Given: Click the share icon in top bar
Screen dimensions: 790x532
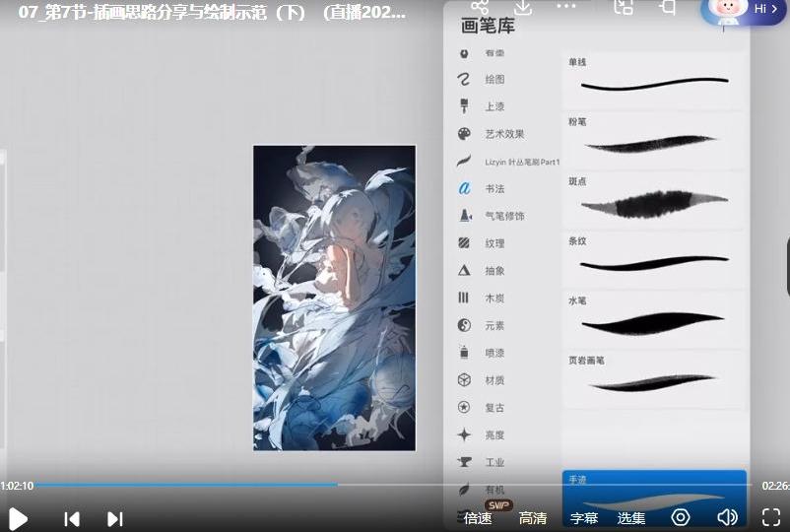Looking at the screenshot, I should click(x=480, y=7).
